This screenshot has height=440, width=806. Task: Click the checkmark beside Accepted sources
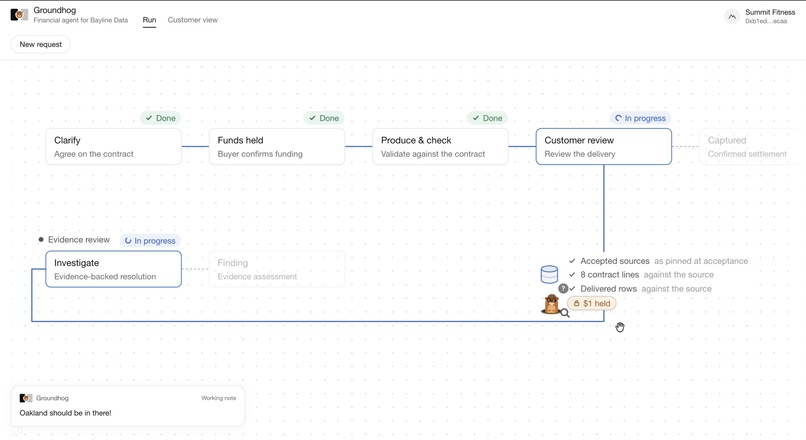coord(572,261)
